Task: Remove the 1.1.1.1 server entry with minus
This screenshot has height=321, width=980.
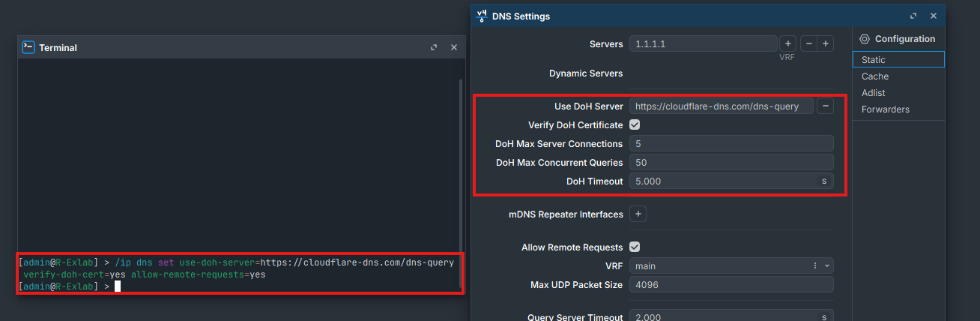Action: point(808,44)
